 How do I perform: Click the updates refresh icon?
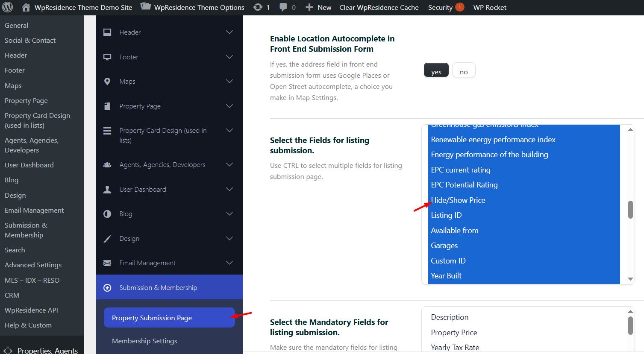click(x=258, y=7)
